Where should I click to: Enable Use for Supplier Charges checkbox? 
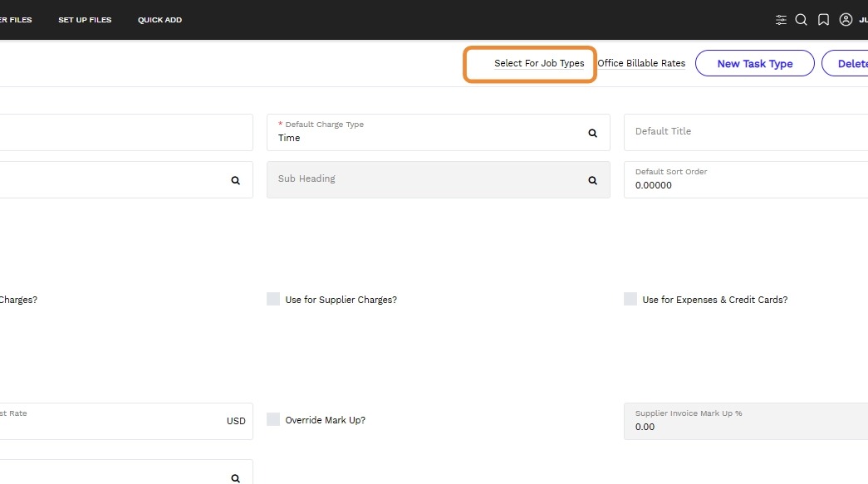(x=273, y=299)
